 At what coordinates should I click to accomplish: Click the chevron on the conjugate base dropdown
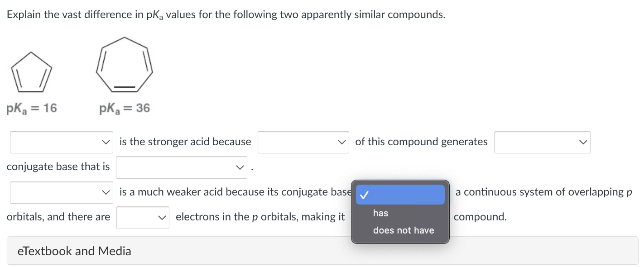(x=240, y=167)
